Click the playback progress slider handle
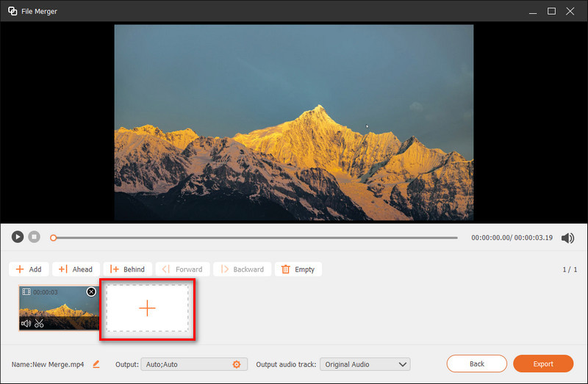This screenshot has height=384, width=588. pos(53,237)
